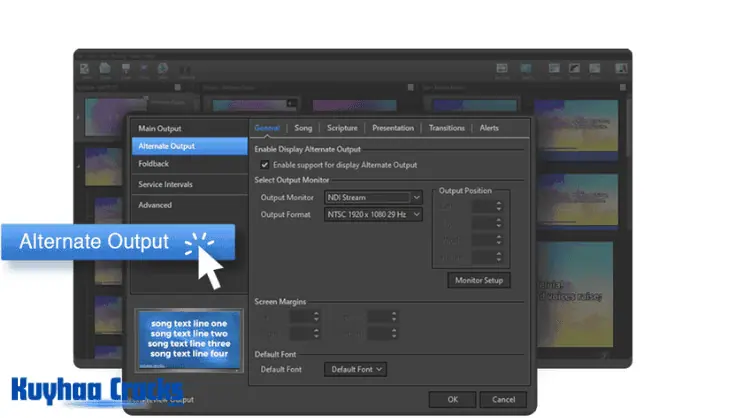
Task: Click the first icon in the top-left toolbar
Action: (x=83, y=70)
